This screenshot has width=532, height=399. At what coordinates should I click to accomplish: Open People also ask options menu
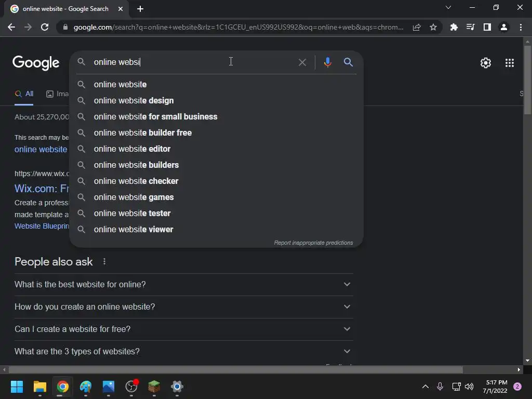pos(104,262)
